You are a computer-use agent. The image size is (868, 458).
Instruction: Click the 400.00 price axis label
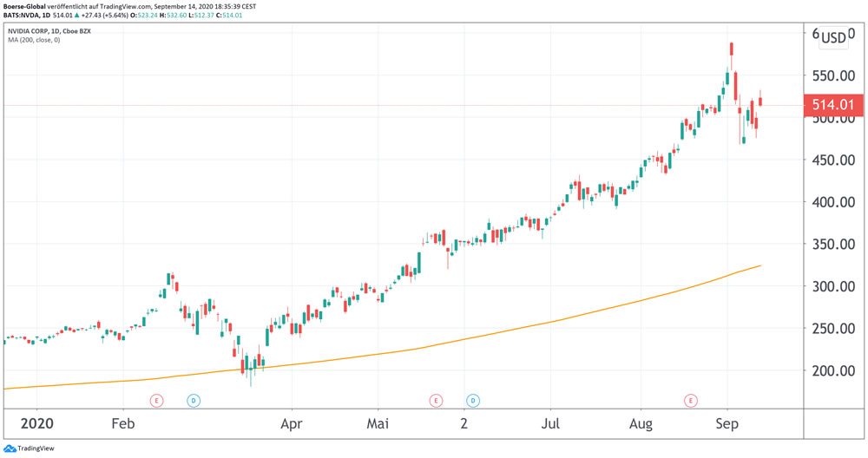click(833, 202)
